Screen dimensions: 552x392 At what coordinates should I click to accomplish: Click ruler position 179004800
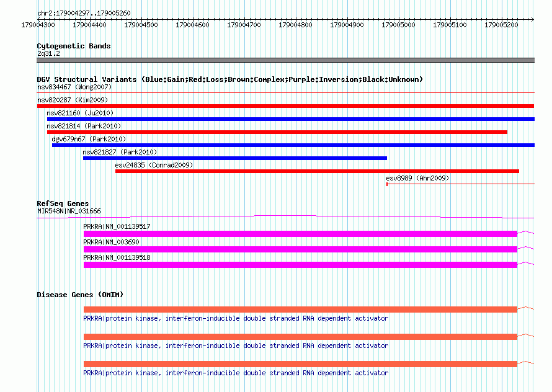pos(295,25)
